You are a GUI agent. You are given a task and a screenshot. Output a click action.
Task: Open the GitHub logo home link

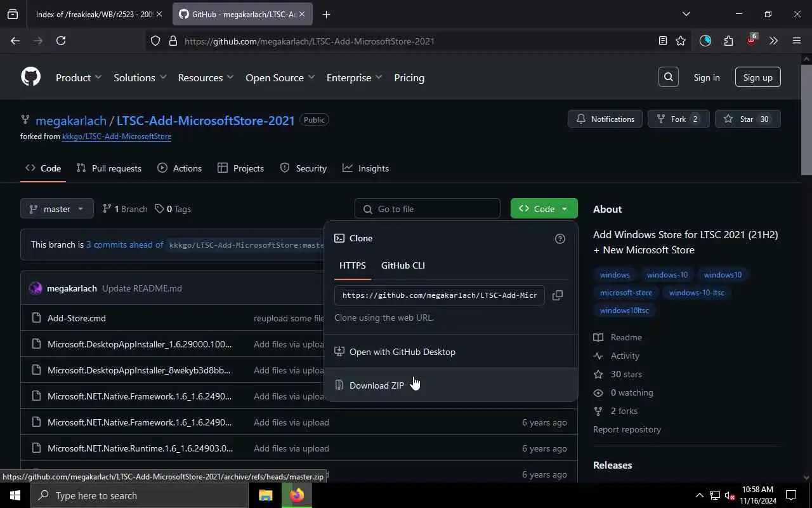[x=30, y=77]
